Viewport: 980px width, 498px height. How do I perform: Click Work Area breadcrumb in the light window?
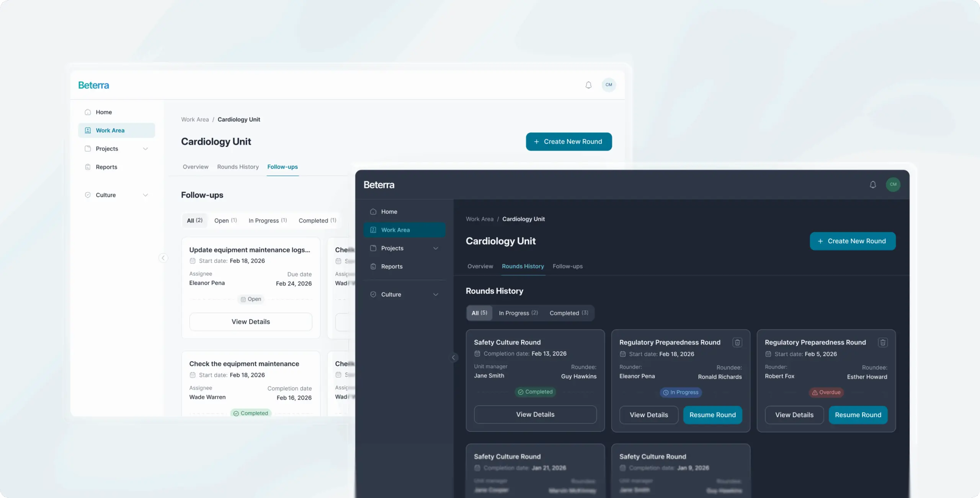[x=195, y=119]
